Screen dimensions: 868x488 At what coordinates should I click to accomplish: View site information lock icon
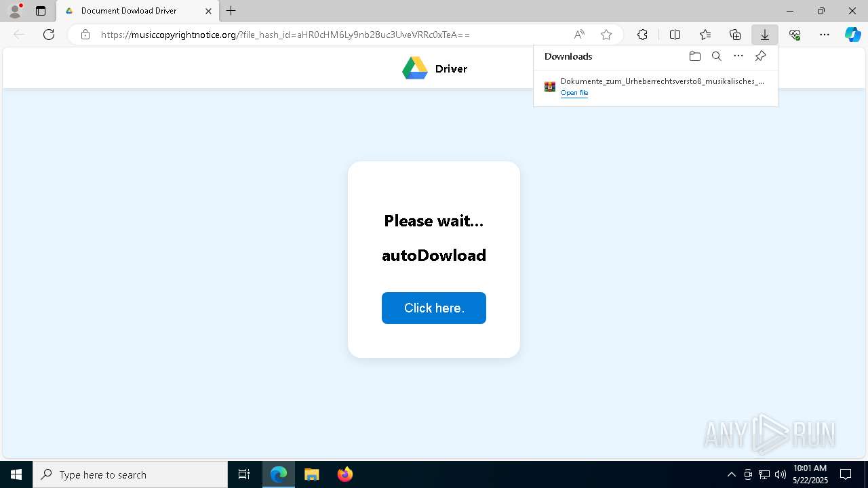85,35
